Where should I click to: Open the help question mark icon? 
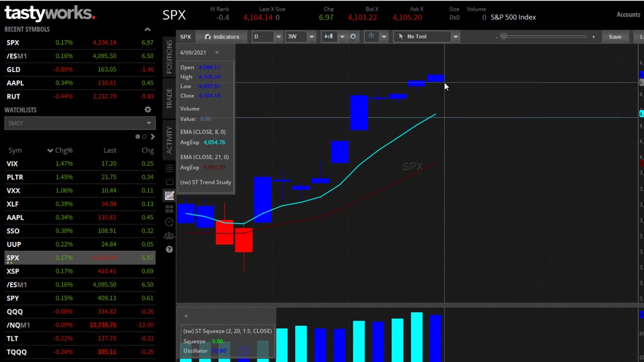(169, 249)
